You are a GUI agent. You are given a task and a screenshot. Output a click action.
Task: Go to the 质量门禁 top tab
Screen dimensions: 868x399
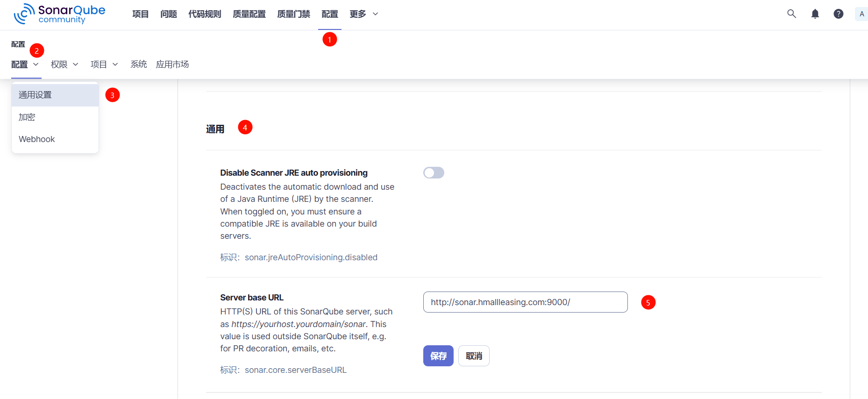point(293,14)
